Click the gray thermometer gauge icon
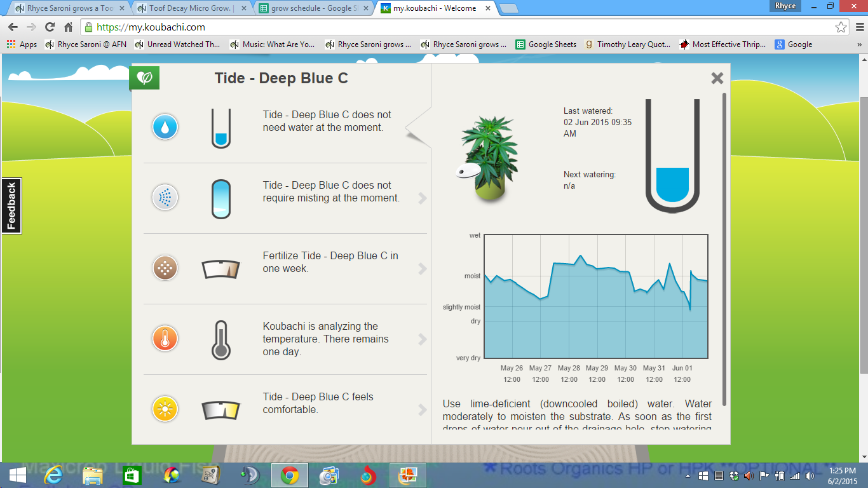Image resolution: width=868 pixels, height=488 pixels. 221,340
